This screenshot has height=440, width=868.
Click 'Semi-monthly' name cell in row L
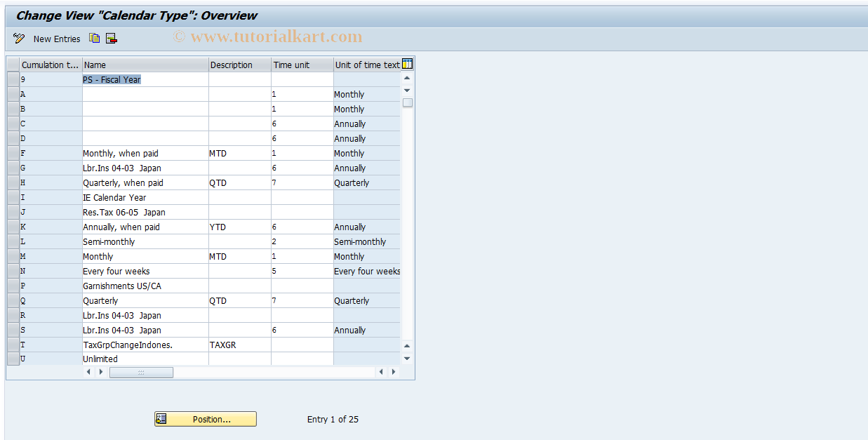coord(145,241)
